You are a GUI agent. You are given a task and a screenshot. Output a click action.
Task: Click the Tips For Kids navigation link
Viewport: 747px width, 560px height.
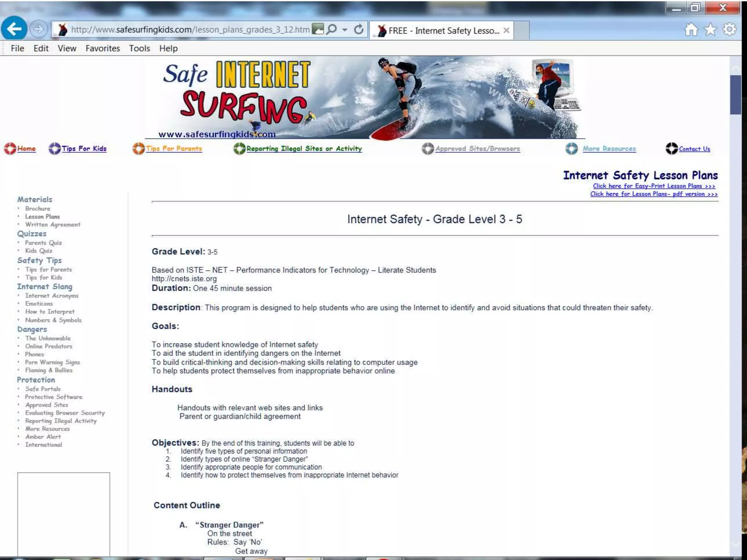tap(84, 149)
